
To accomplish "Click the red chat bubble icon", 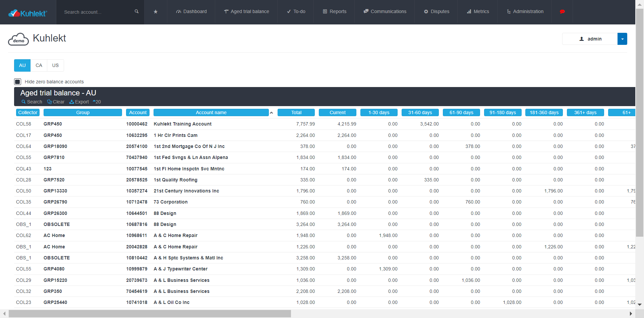I will 562,12.
